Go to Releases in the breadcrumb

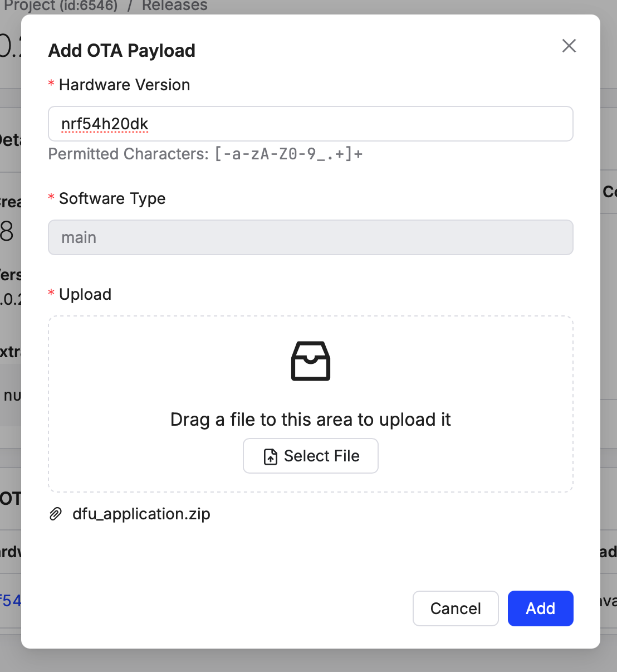[174, 6]
